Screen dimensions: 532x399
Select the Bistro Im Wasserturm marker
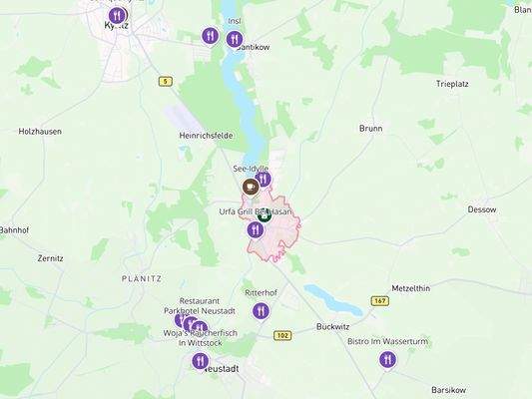pyautogui.click(x=387, y=359)
